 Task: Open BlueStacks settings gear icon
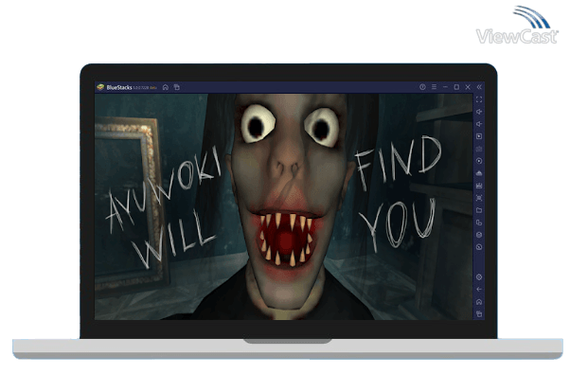(479, 277)
